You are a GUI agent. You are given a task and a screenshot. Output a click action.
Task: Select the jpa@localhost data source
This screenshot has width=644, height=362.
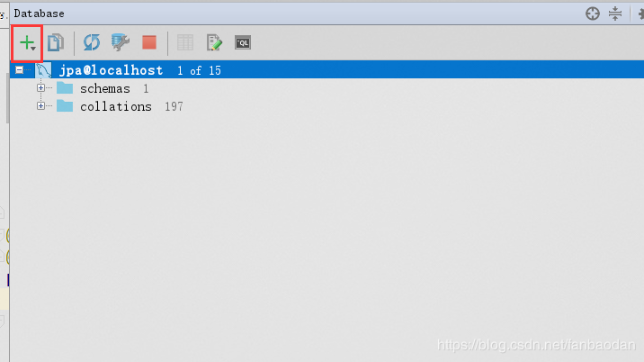click(x=111, y=70)
